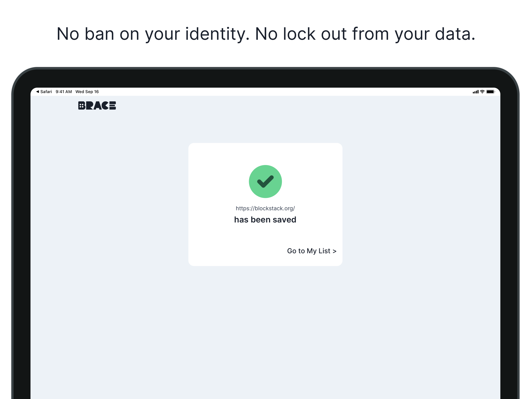Tap 'Safari' to return to Safari
The width and height of the screenshot is (532, 399).
(x=46, y=91)
